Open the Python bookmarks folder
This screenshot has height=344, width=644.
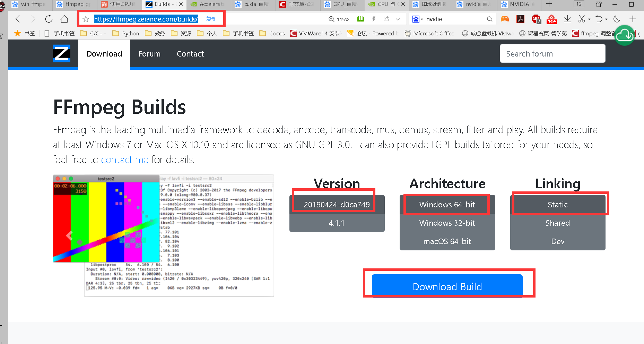[x=125, y=33]
